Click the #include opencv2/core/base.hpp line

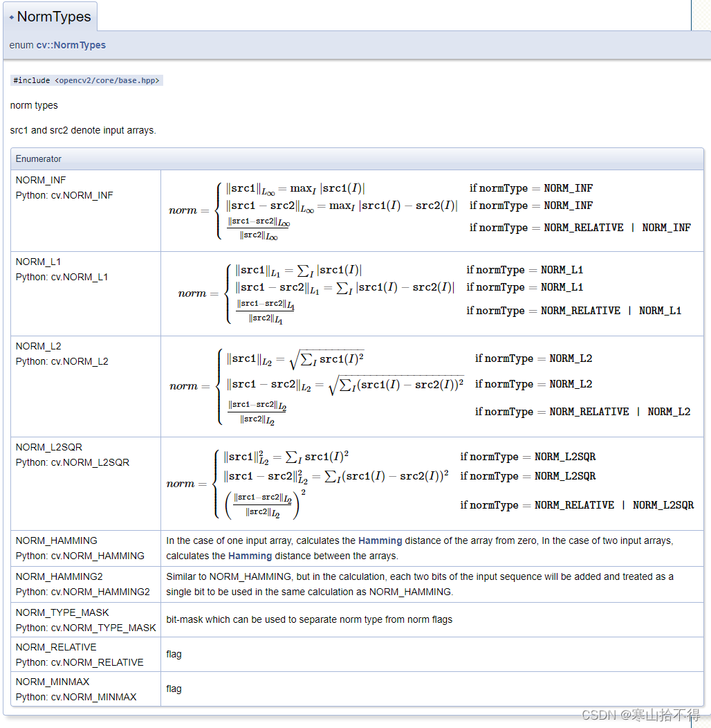(86, 80)
